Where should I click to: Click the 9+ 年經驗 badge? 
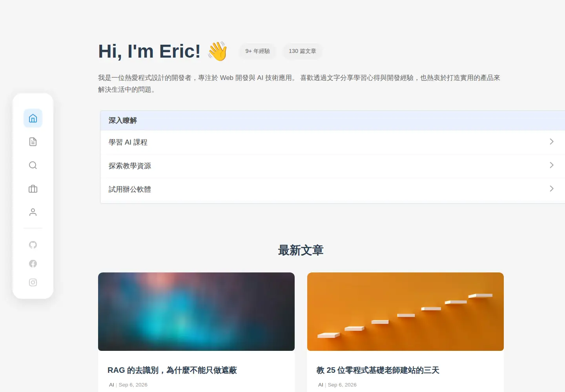[258, 51]
